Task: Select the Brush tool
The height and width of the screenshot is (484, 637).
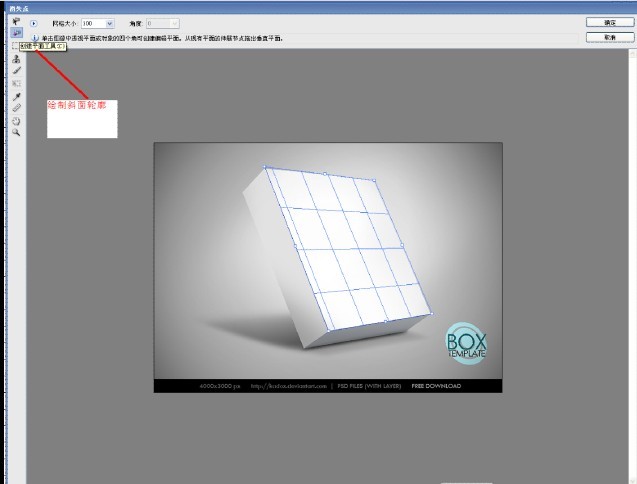Action: pos(16,71)
